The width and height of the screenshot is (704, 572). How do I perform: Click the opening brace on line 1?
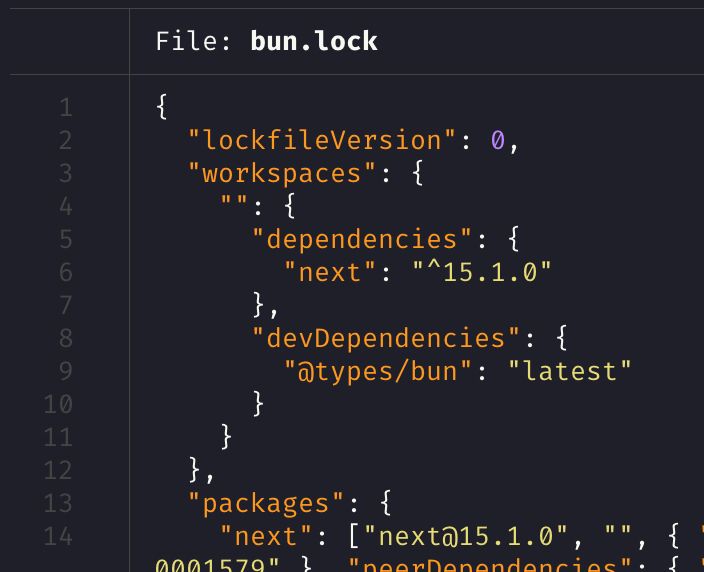tap(162, 107)
